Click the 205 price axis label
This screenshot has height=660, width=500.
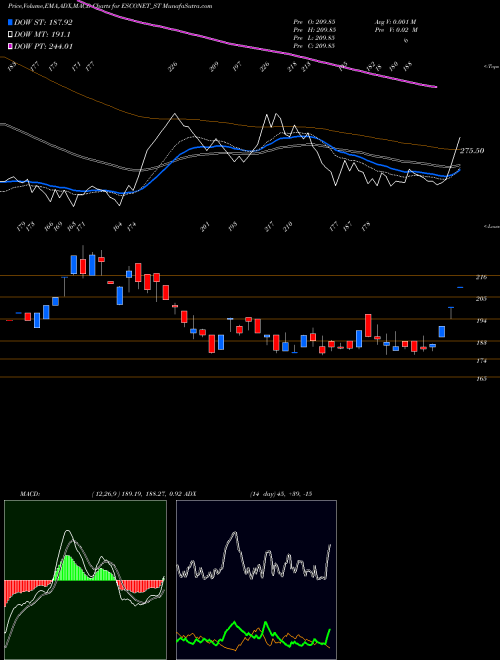[x=481, y=299]
